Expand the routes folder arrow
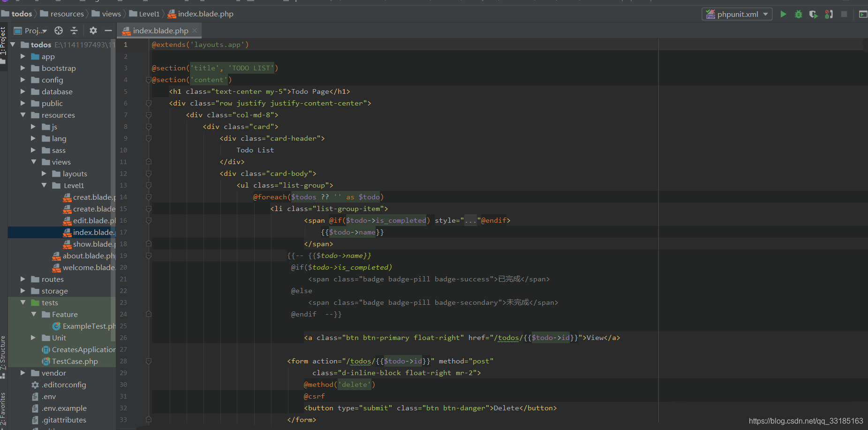Image resolution: width=868 pixels, height=430 pixels. pos(23,279)
